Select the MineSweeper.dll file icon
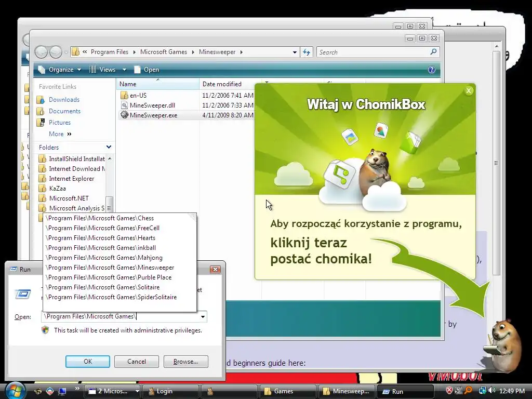The height and width of the screenshot is (399, 532). 124,105
